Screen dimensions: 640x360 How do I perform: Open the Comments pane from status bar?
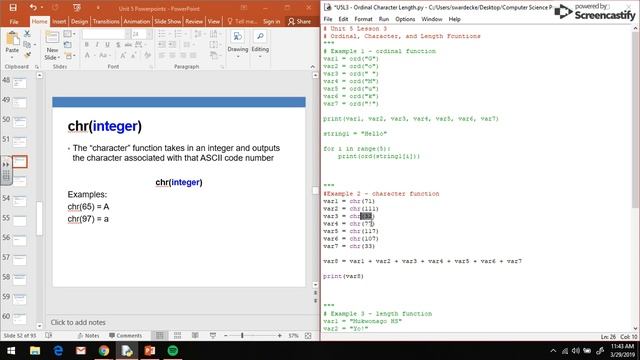click(126, 336)
